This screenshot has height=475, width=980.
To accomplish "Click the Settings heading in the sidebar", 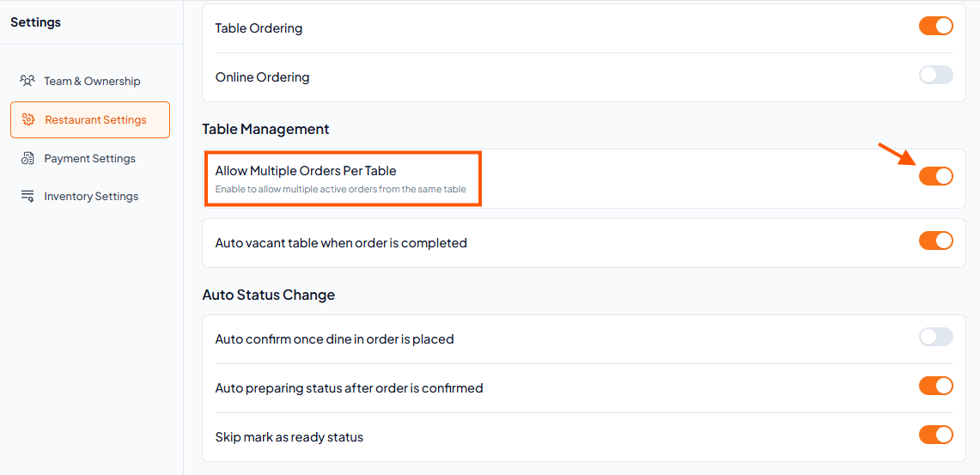I will coord(35,22).
